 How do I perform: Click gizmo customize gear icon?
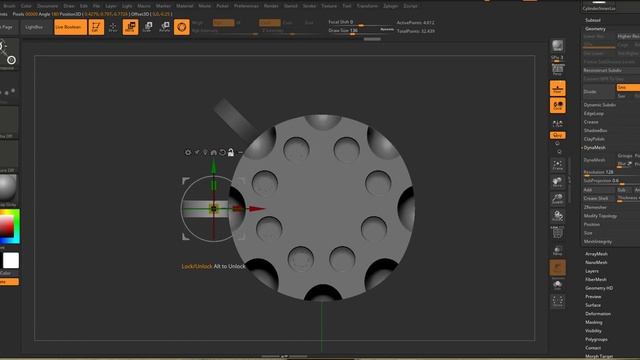pyautogui.click(x=188, y=152)
